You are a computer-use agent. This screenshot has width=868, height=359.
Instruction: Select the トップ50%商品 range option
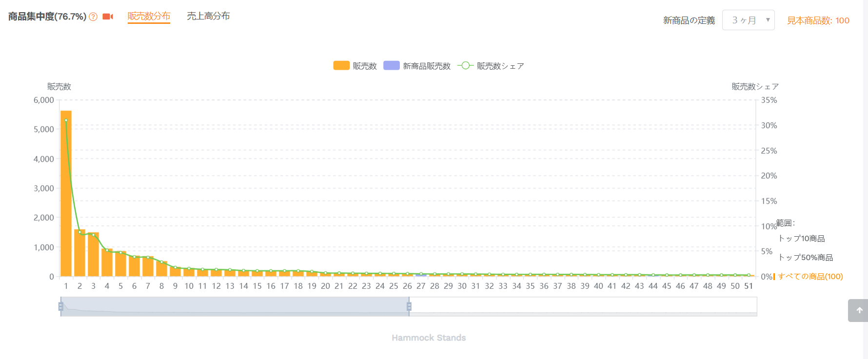click(x=806, y=257)
